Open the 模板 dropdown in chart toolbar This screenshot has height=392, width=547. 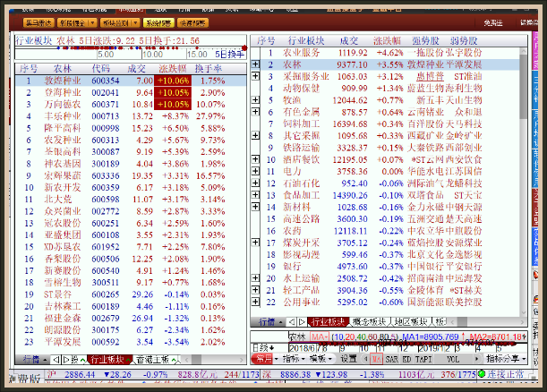tap(321, 359)
